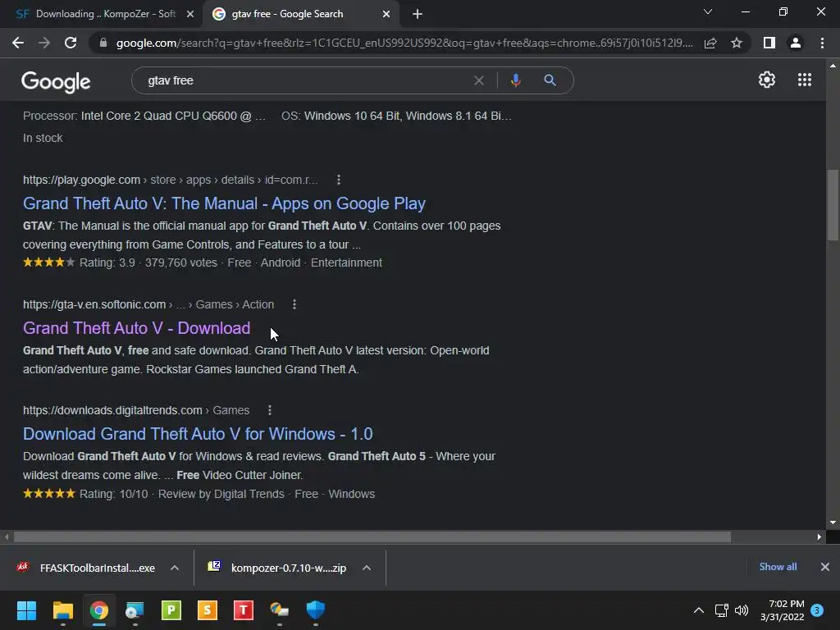The height and width of the screenshot is (630, 840).
Task: Click the URL address bar
Action: click(404, 43)
